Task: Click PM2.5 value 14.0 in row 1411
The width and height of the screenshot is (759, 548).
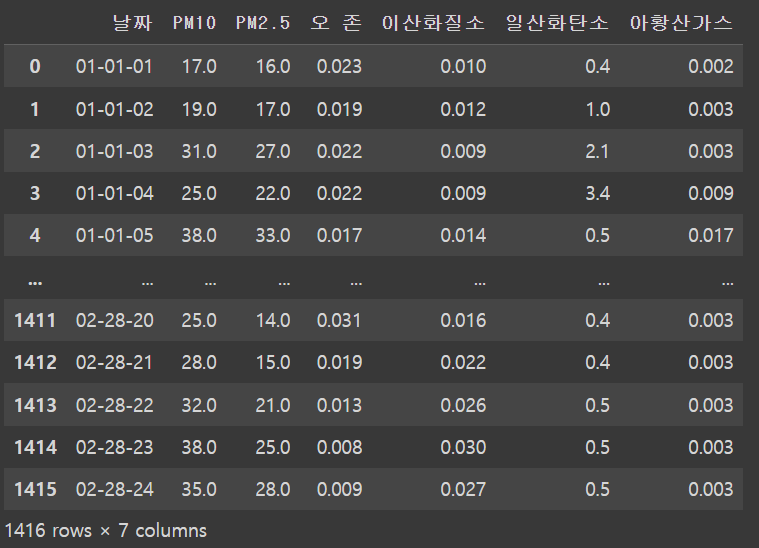Action: coord(273,320)
